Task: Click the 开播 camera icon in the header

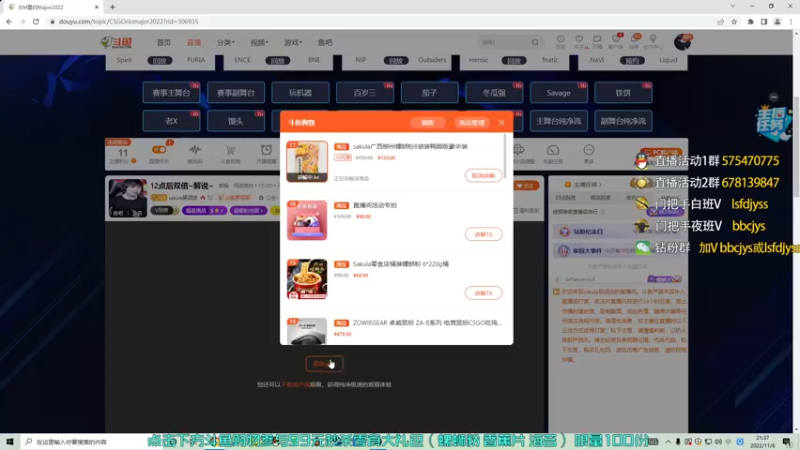Action: pyautogui.click(x=597, y=41)
